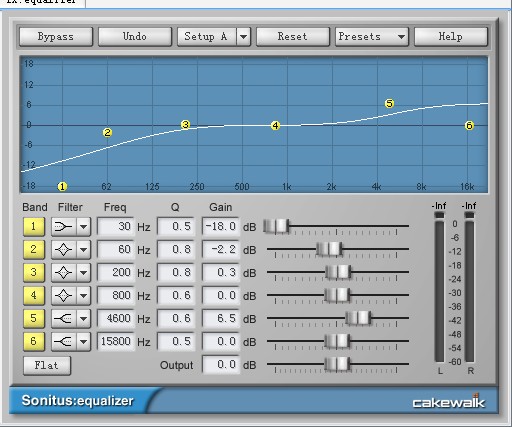Open band 5 filter type dropdown arrow
This screenshot has width=512, height=427.
click(83, 319)
